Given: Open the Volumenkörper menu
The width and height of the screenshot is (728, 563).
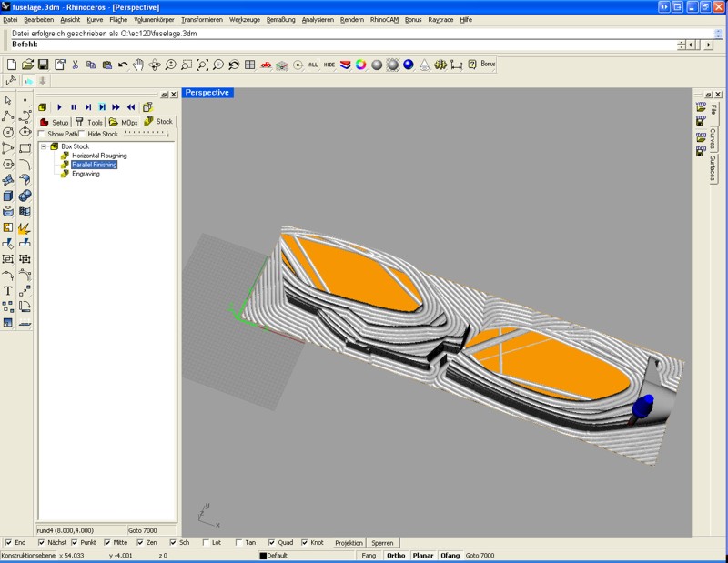Looking at the screenshot, I should 154,19.
